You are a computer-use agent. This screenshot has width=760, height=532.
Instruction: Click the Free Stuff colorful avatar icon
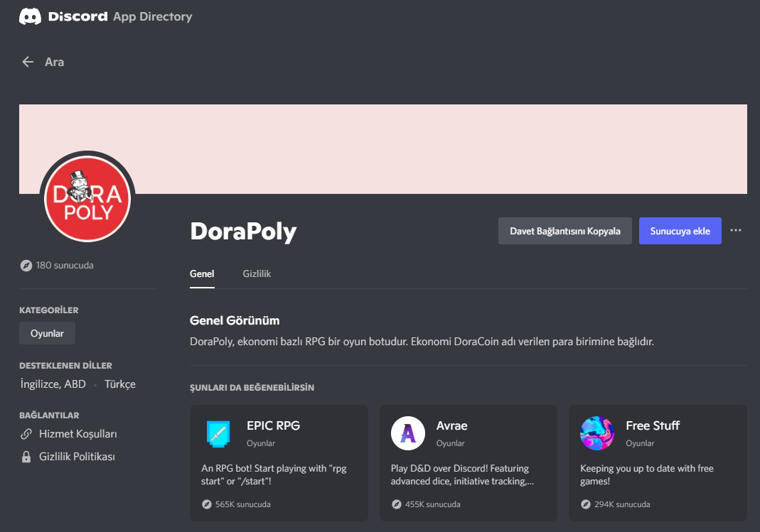pos(597,433)
